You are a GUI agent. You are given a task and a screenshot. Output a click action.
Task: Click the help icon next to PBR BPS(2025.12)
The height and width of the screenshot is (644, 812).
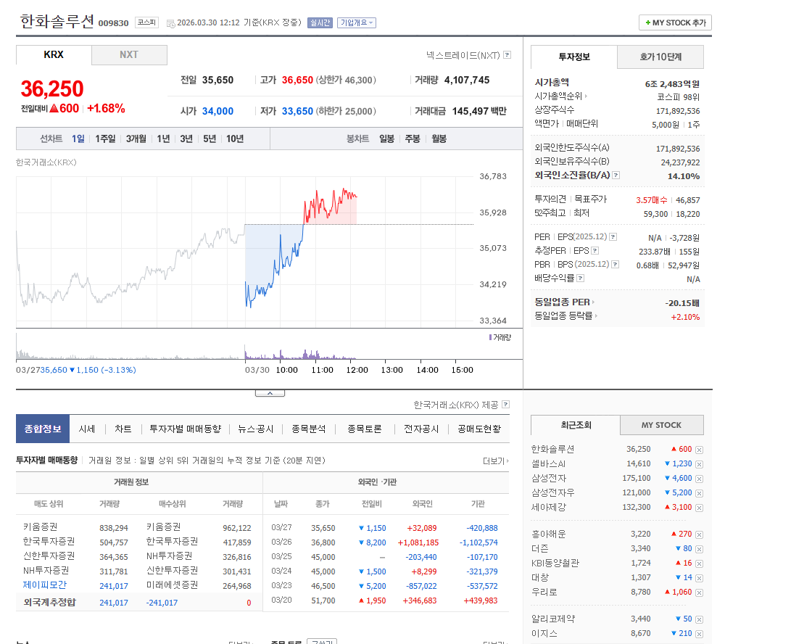tap(616, 264)
